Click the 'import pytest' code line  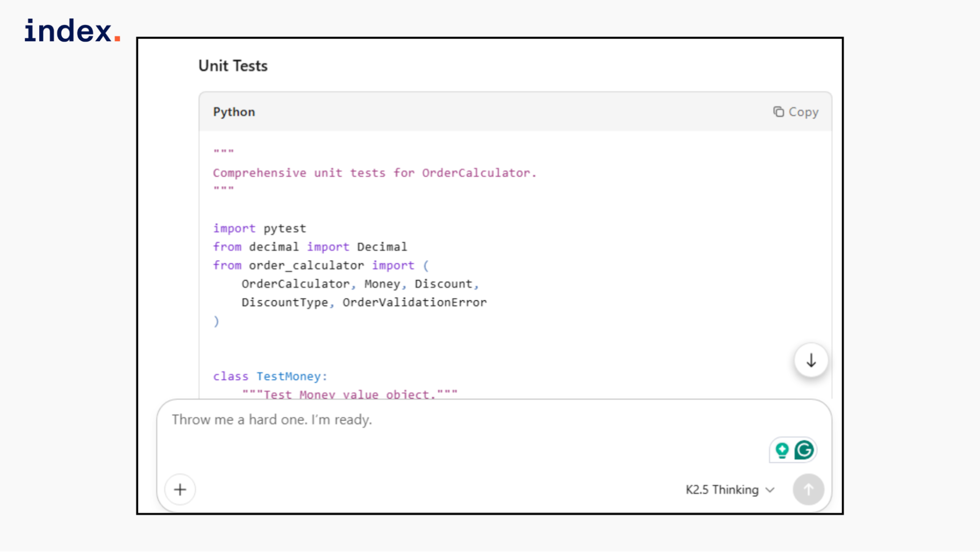(259, 228)
